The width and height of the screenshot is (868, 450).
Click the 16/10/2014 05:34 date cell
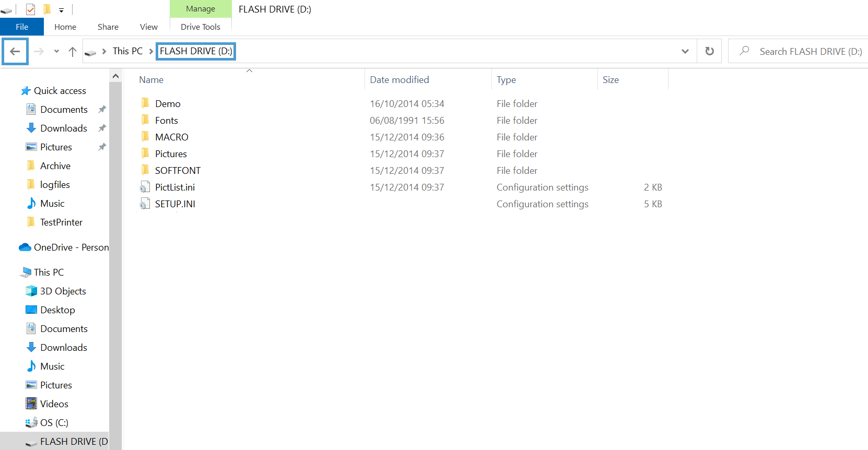click(x=407, y=104)
